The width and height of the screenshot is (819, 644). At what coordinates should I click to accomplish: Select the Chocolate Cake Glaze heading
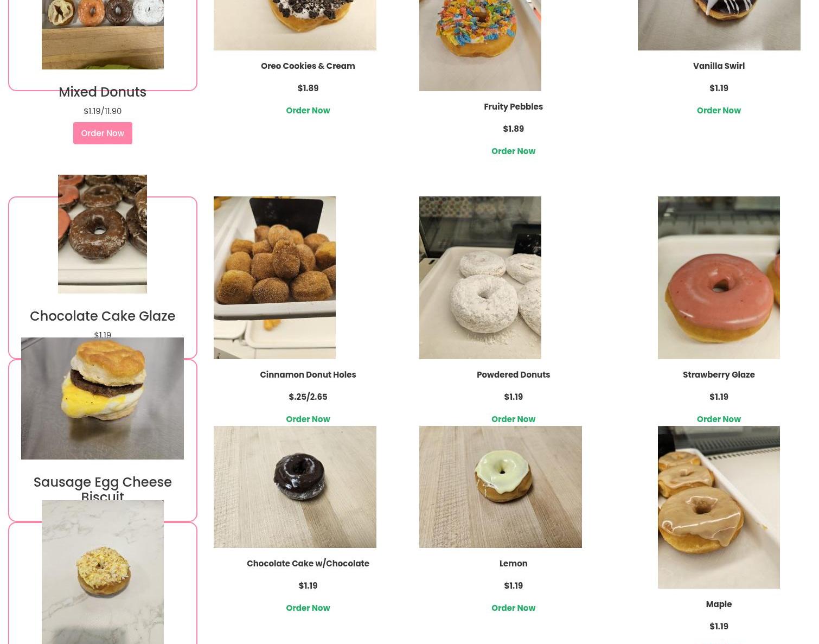click(x=103, y=316)
